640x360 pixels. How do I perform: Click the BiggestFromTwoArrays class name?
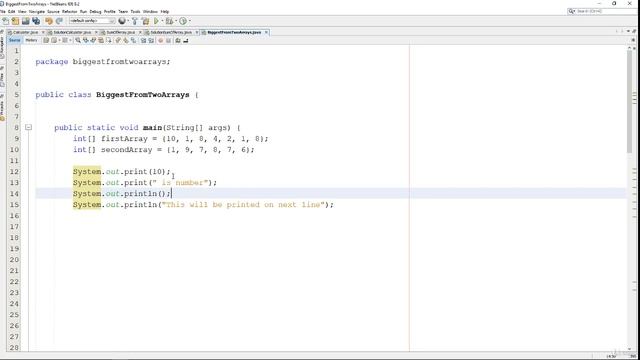click(142, 95)
